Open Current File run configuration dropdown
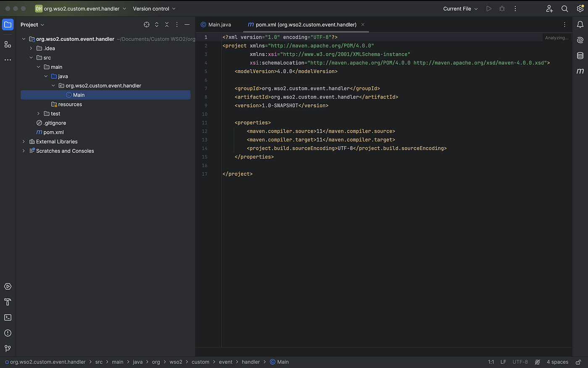588x368 pixels. coord(460,9)
